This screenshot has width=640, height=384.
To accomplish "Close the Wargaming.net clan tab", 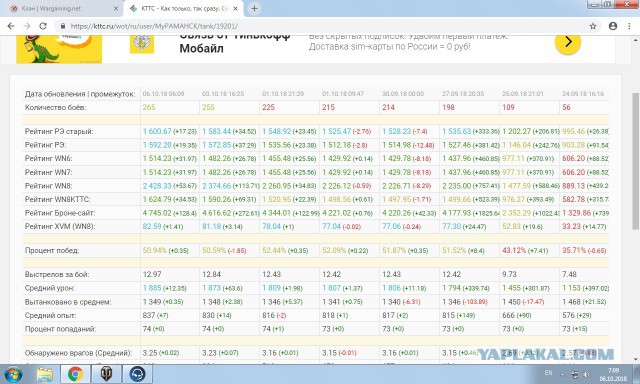I will (x=116, y=8).
